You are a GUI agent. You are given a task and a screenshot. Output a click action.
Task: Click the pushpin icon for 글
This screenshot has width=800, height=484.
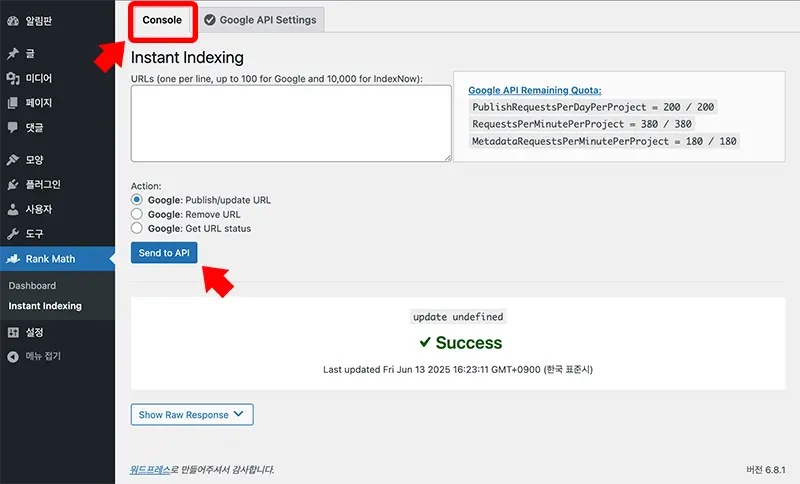[x=13, y=53]
